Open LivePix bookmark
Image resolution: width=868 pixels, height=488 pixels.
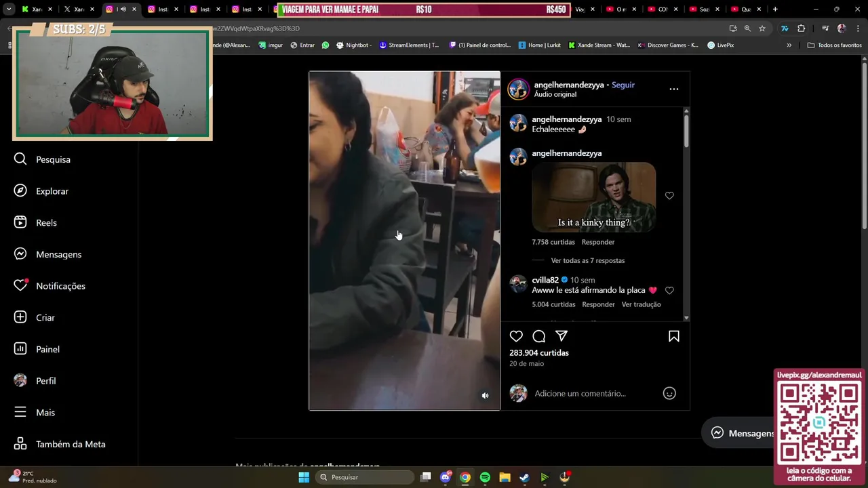point(720,45)
